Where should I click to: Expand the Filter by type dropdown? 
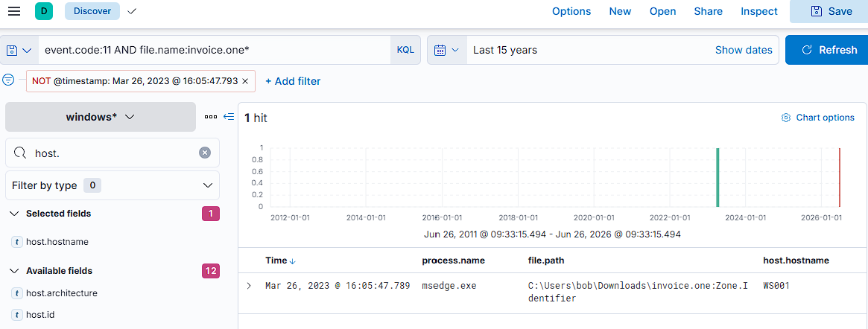(113, 185)
